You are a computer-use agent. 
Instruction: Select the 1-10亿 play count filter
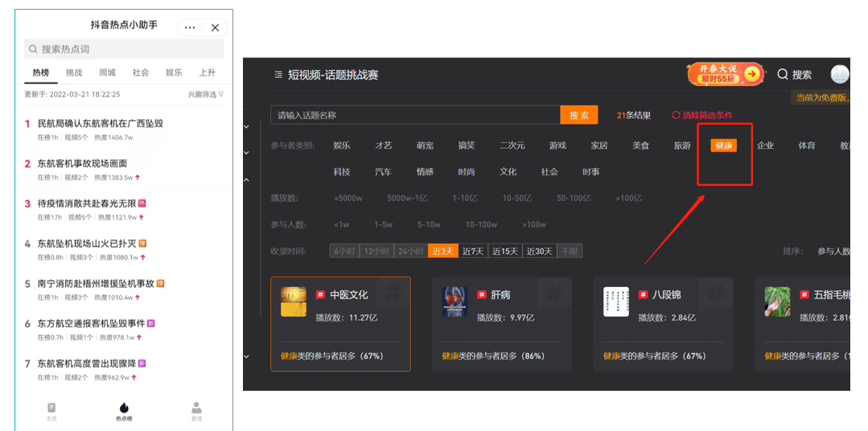click(x=464, y=198)
